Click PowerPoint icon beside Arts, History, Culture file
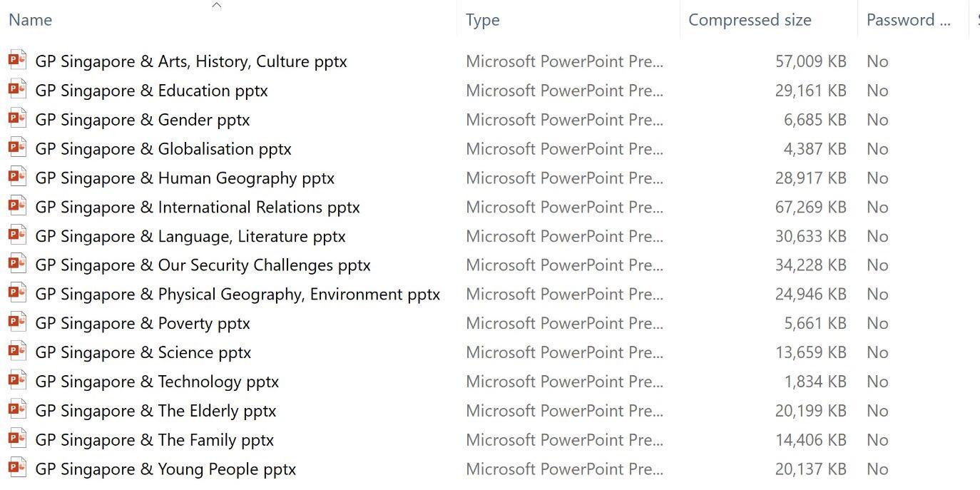The height and width of the screenshot is (490, 980). (17, 60)
